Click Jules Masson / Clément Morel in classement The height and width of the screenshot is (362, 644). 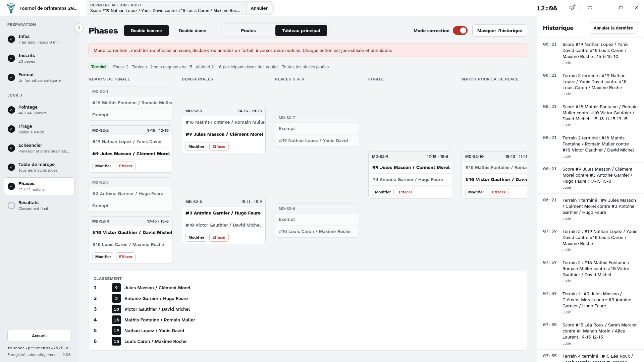tap(157, 288)
